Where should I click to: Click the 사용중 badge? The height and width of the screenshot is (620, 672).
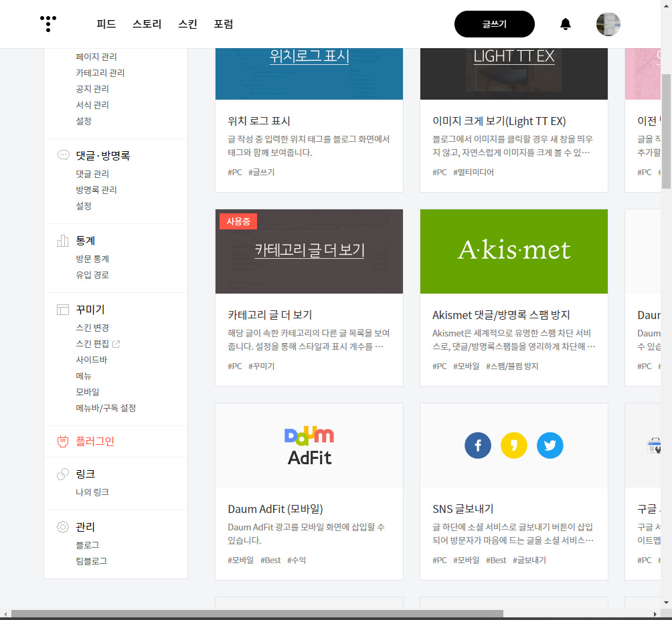[x=238, y=221]
